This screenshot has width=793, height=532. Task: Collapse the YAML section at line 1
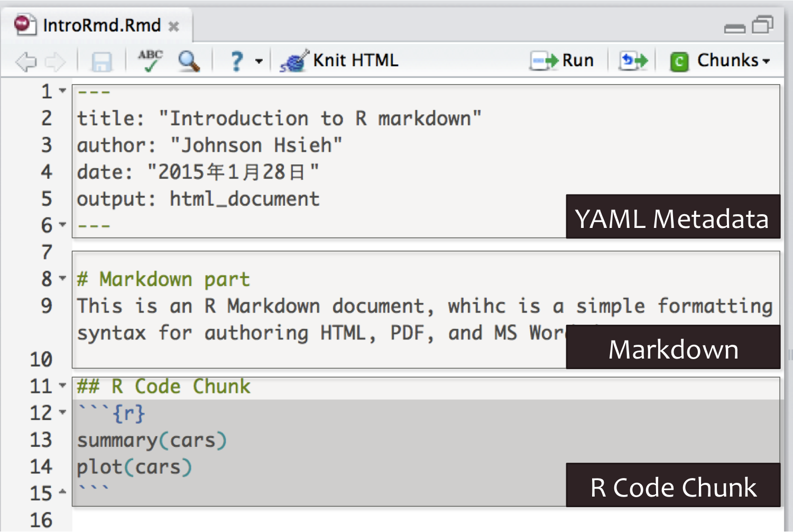pos(63,91)
